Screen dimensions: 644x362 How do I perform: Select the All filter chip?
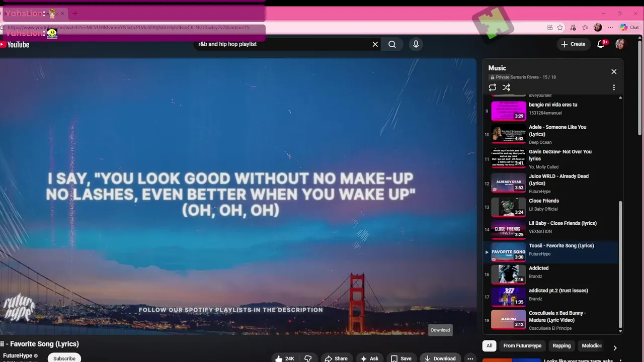click(489, 346)
